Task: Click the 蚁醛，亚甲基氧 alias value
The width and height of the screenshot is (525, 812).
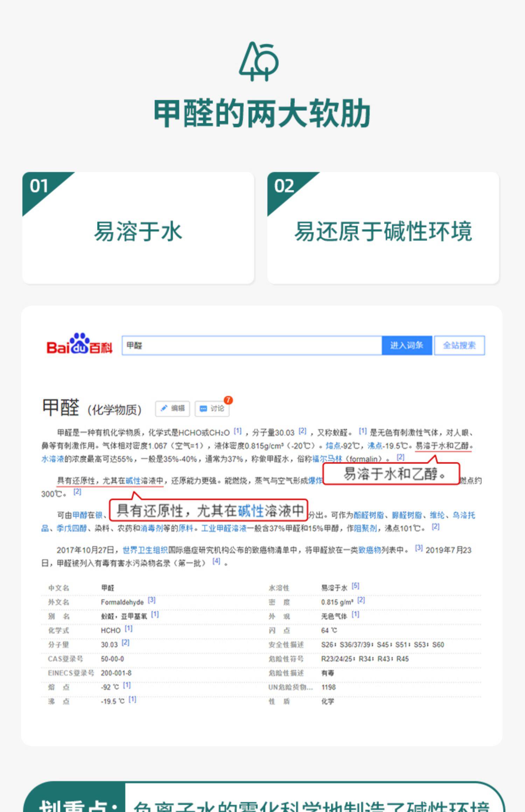Action: 124,616
